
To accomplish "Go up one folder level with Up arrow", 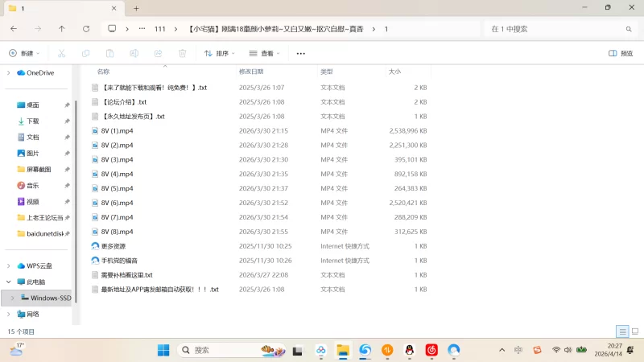I will tap(62, 29).
